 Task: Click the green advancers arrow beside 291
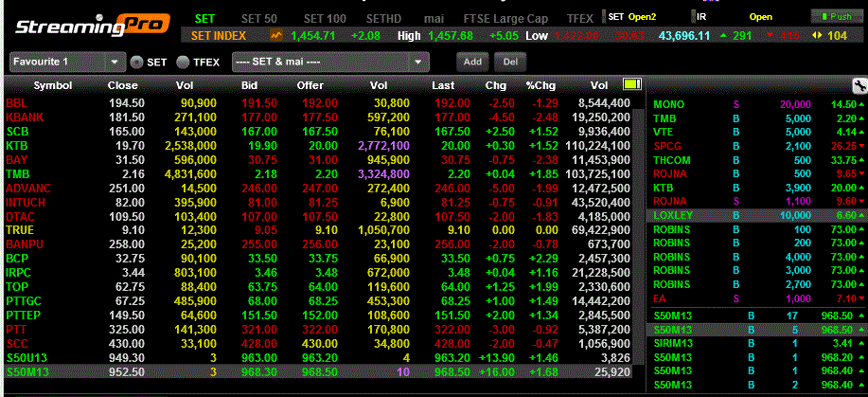pos(722,36)
